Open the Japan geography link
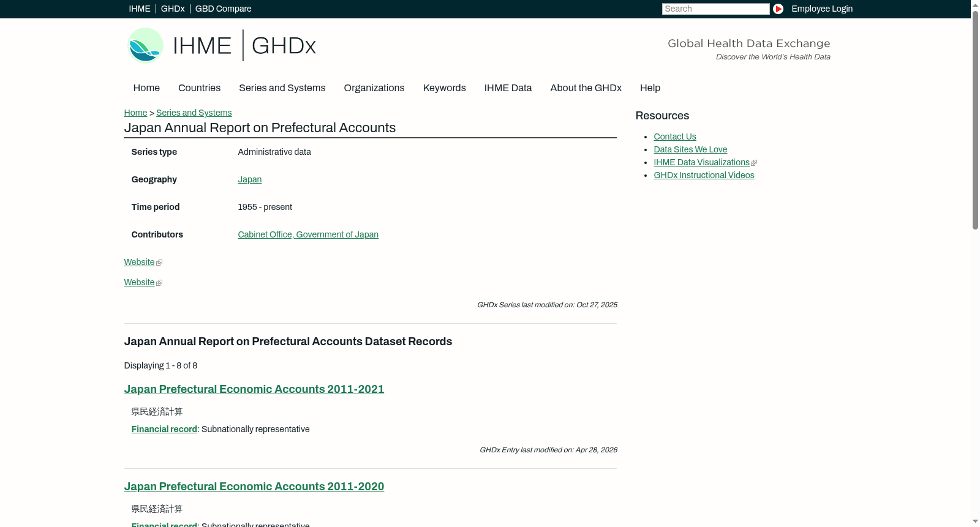This screenshot has width=980, height=527. pos(250,179)
